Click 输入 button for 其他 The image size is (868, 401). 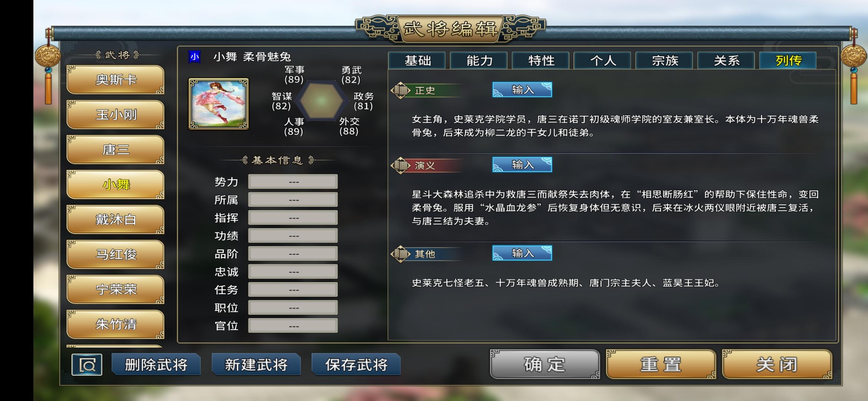pyautogui.click(x=522, y=253)
